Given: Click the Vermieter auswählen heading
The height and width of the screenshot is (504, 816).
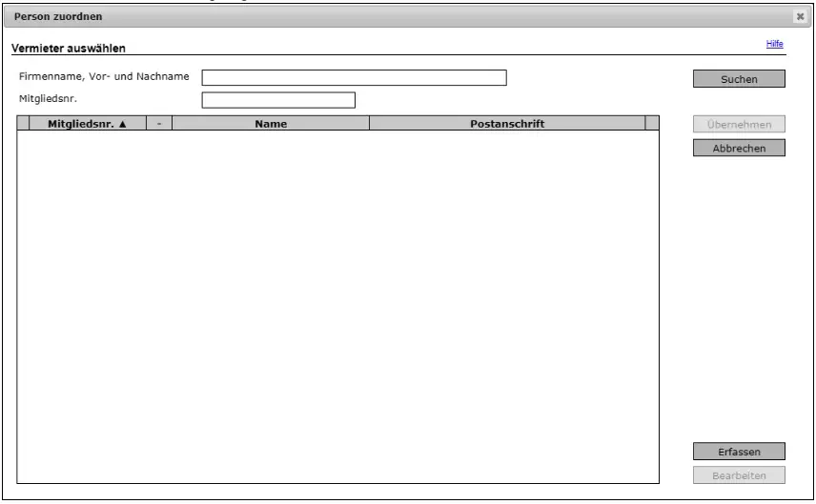Looking at the screenshot, I should [x=68, y=47].
